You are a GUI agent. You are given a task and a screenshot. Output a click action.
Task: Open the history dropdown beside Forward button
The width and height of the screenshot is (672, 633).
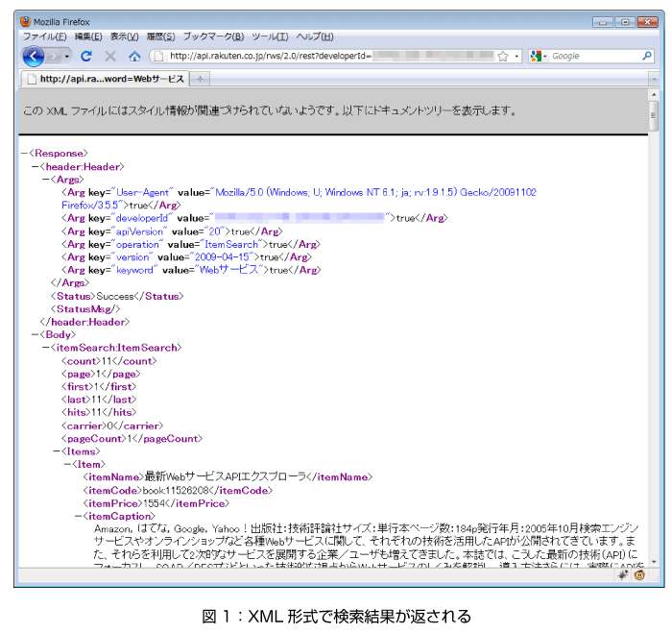pos(67,56)
